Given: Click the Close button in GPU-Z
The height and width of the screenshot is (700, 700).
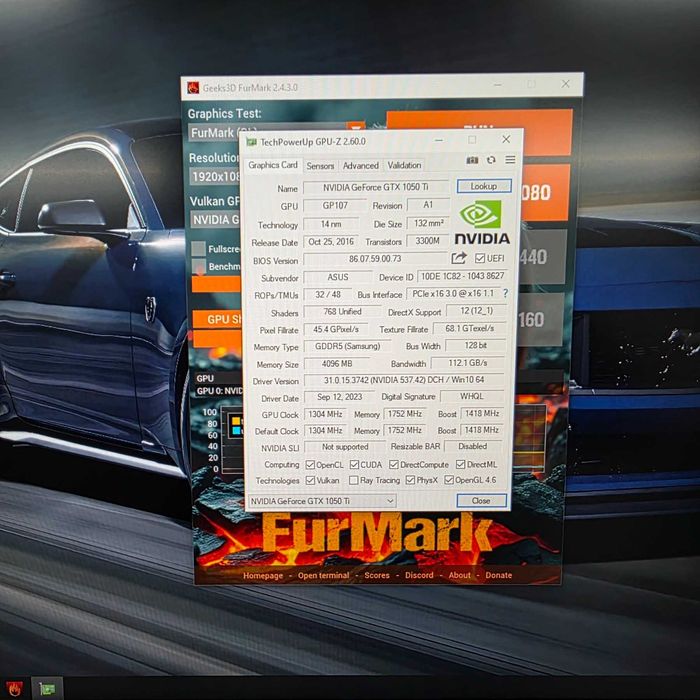Looking at the screenshot, I should 481,500.
